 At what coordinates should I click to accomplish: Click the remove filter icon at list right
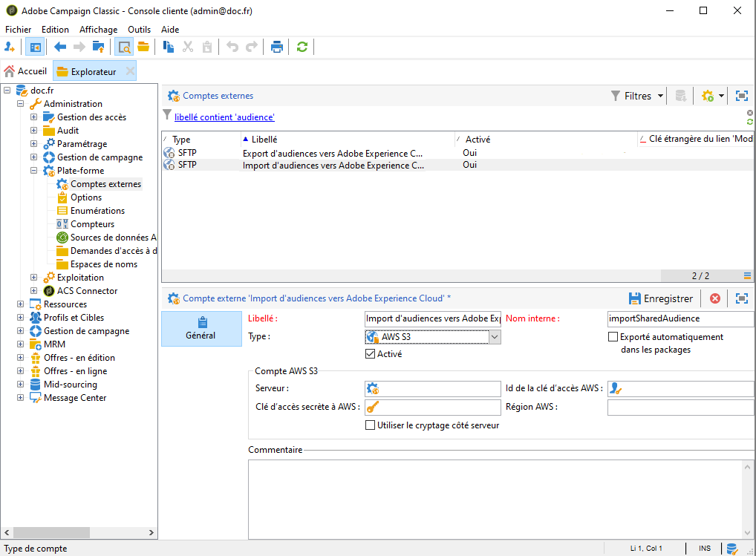[x=750, y=113]
